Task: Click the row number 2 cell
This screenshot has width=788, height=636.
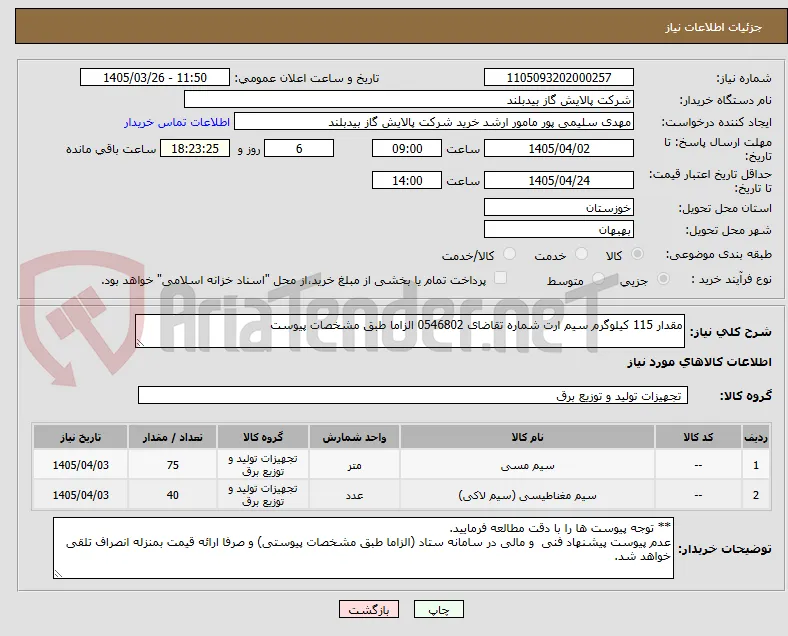Action: click(755, 495)
